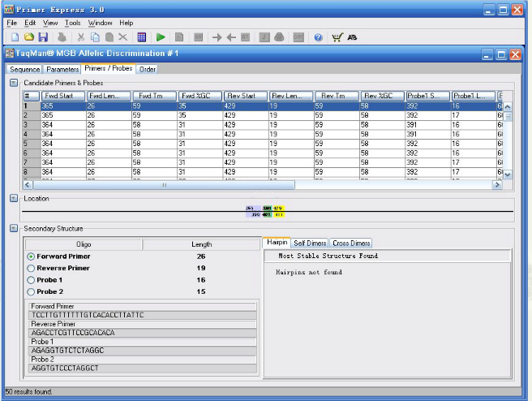Choose the Probe 2 radio button
Screen dimensions: 532x401
coord(32,291)
